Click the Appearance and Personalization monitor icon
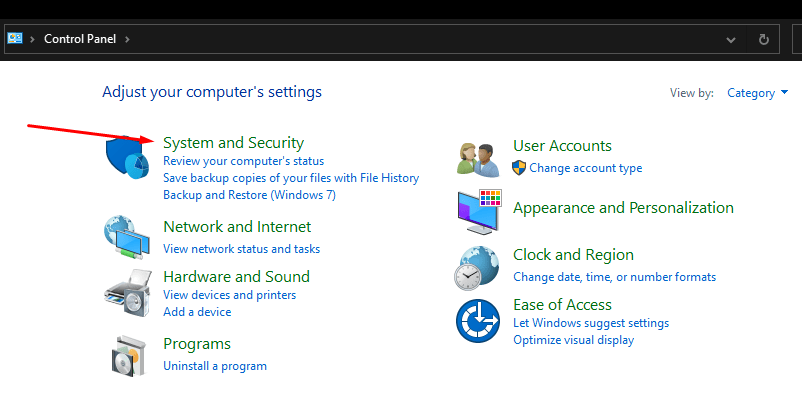Image resolution: width=802 pixels, height=419 pixels. [478, 210]
